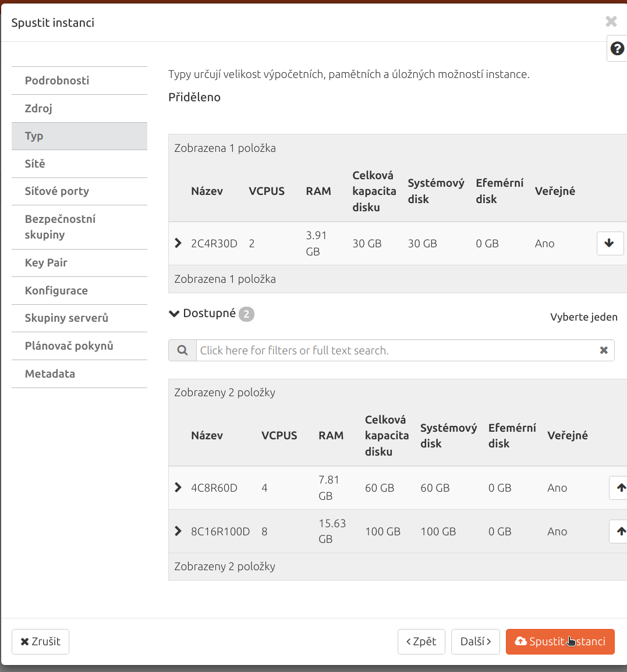
Task: Close the Spustit instanci dialog
Action: click(x=611, y=22)
